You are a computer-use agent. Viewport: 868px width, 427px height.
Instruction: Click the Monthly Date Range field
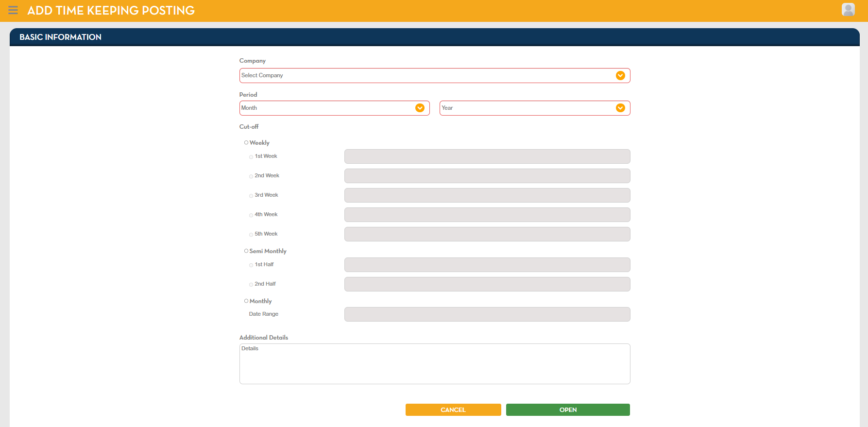click(487, 314)
